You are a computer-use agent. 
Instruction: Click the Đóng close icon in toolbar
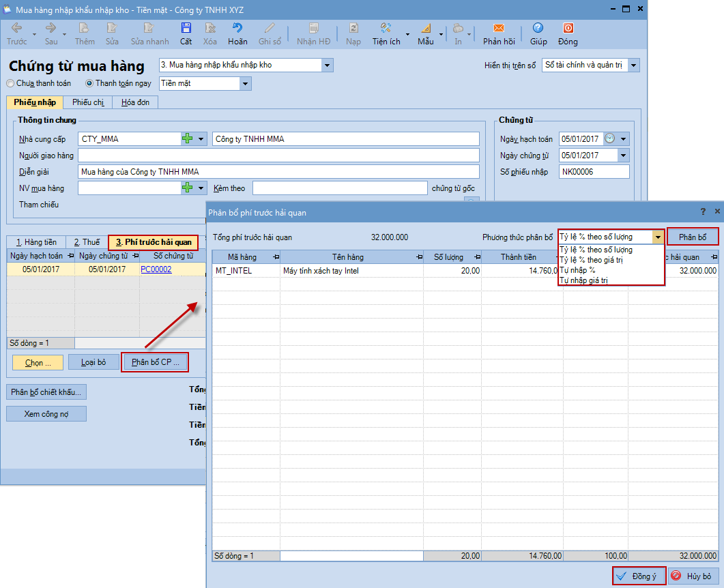pyautogui.click(x=568, y=29)
